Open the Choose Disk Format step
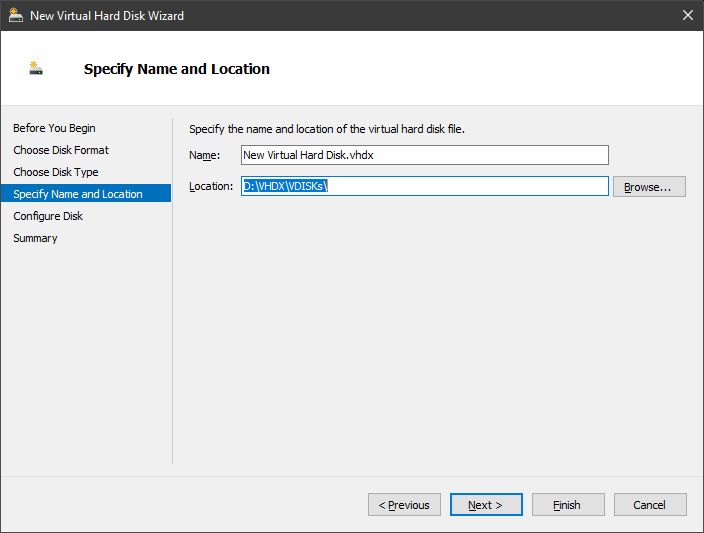704x533 pixels. pos(61,150)
